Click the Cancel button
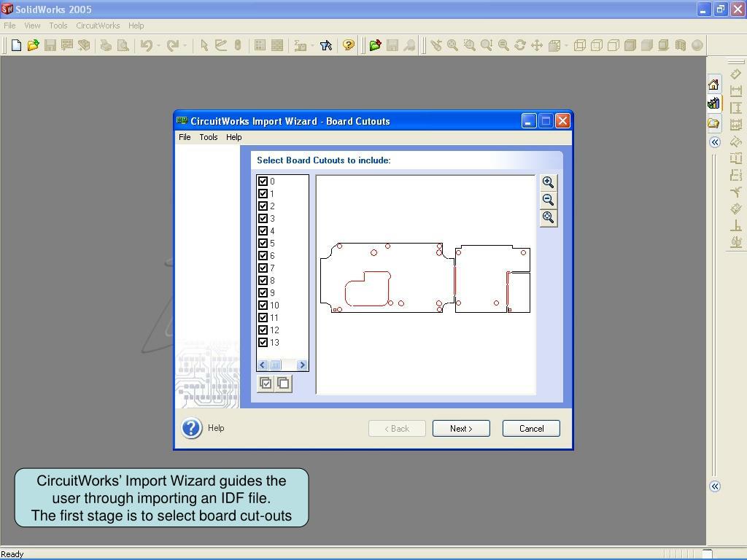This screenshot has height=560, width=747. point(531,429)
